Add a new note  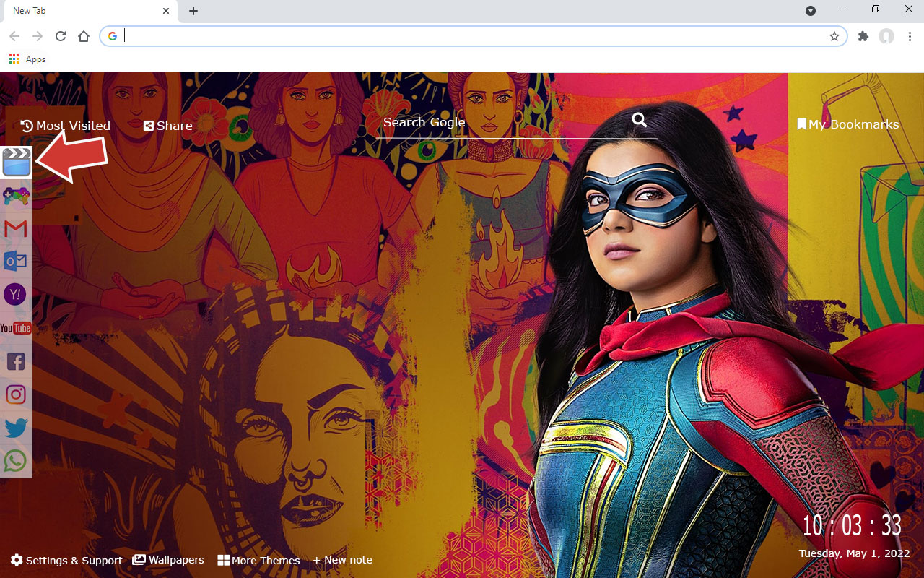[342, 560]
